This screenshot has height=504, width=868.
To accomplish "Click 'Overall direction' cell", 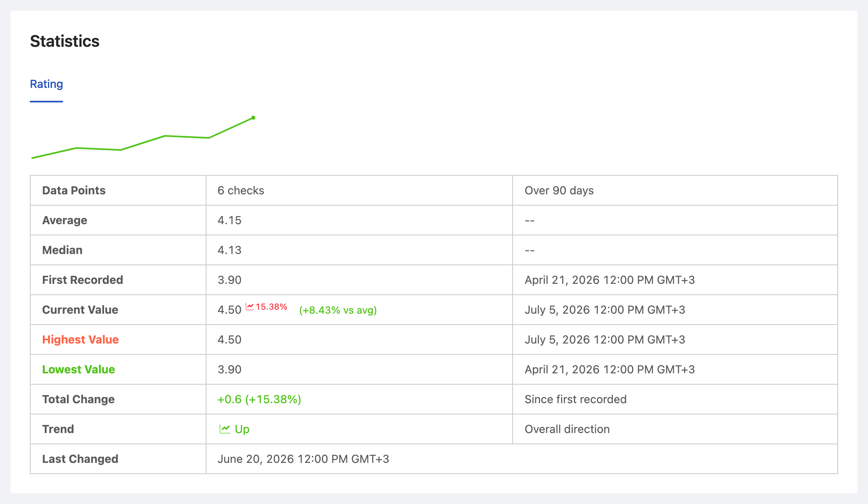I will click(567, 429).
